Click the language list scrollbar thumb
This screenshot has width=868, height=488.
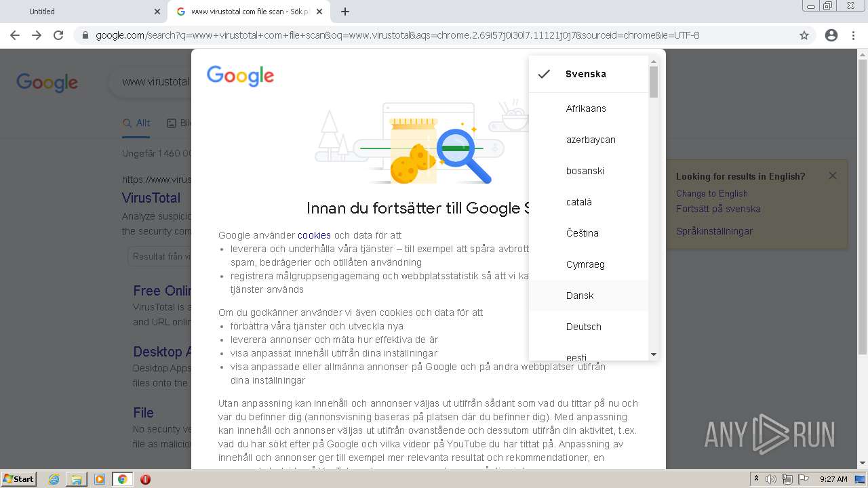[x=654, y=82]
